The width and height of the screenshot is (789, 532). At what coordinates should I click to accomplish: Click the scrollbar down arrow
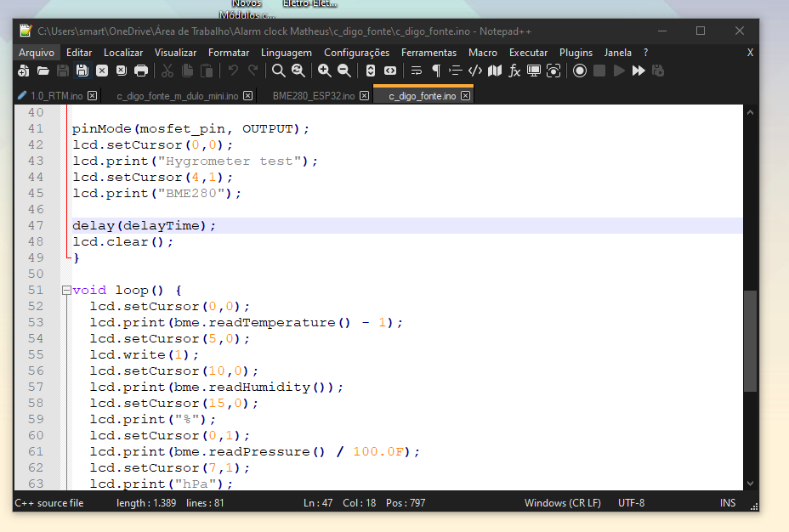(x=750, y=484)
